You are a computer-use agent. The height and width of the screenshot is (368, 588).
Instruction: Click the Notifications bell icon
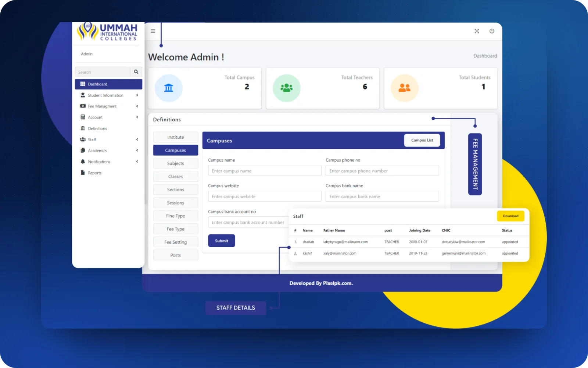(x=83, y=162)
